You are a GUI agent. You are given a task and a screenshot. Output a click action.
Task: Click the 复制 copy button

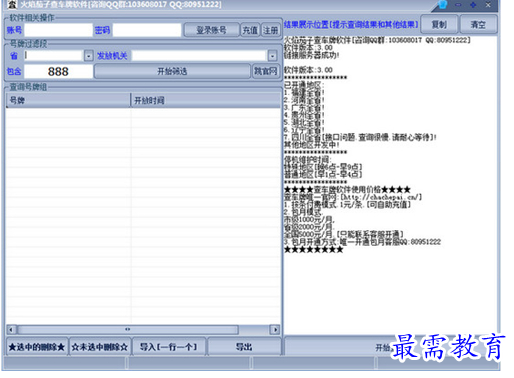pos(439,24)
